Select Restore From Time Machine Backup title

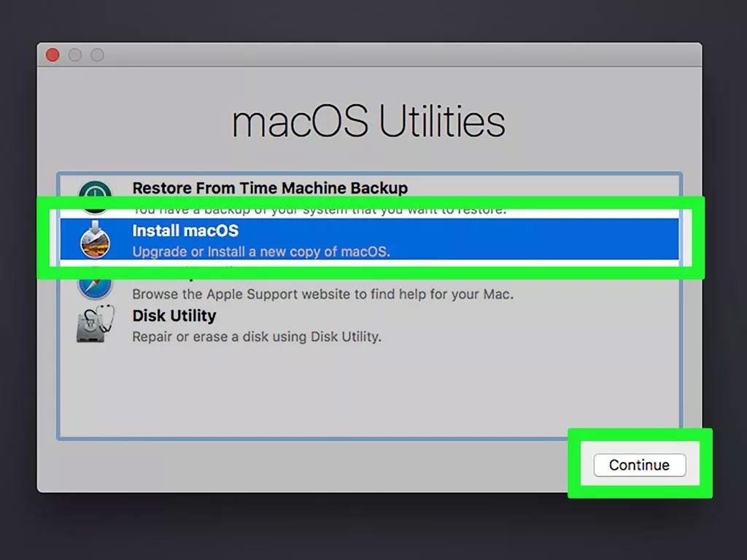[x=270, y=188]
